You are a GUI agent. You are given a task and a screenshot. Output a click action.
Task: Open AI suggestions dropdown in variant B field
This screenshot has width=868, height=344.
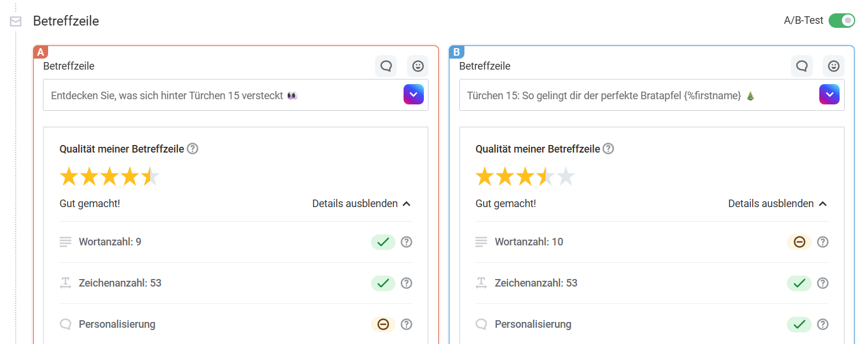829,95
